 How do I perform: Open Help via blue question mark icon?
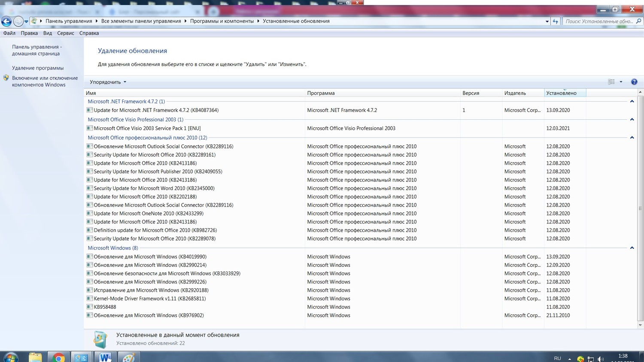coord(634,81)
